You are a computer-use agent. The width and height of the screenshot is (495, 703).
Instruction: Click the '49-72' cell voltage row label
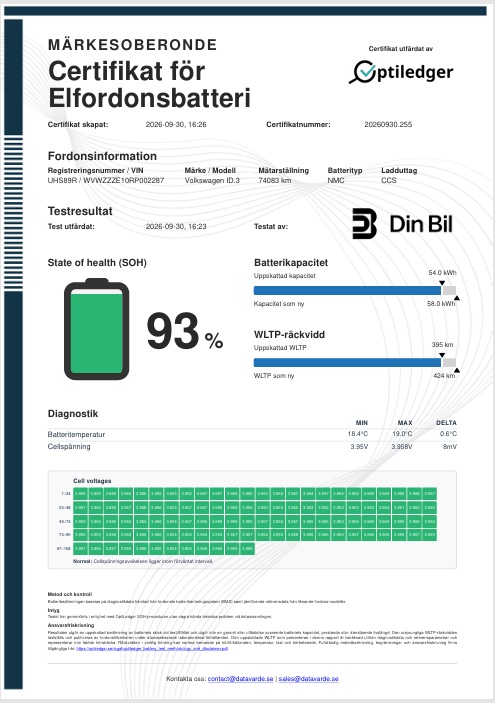click(65, 521)
